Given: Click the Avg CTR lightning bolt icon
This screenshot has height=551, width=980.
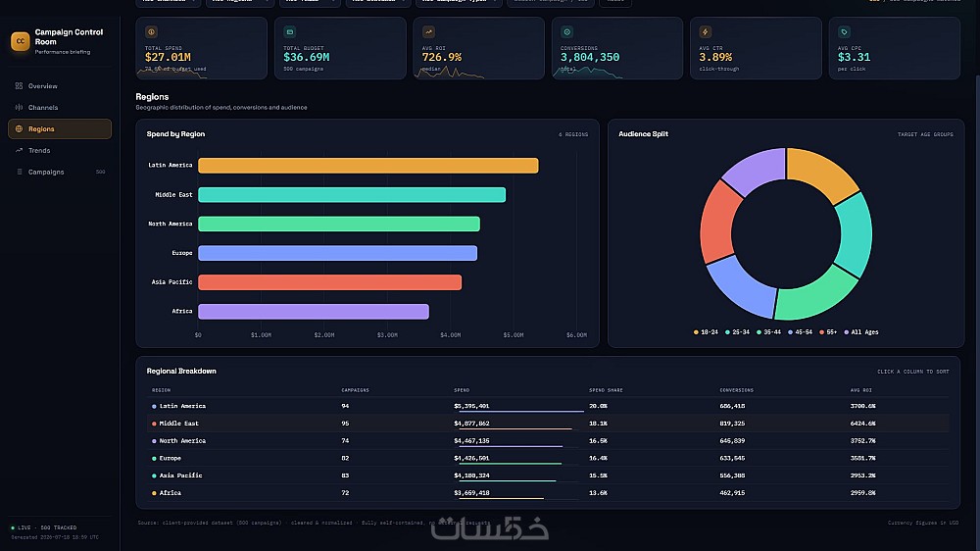Looking at the screenshot, I should point(705,32).
